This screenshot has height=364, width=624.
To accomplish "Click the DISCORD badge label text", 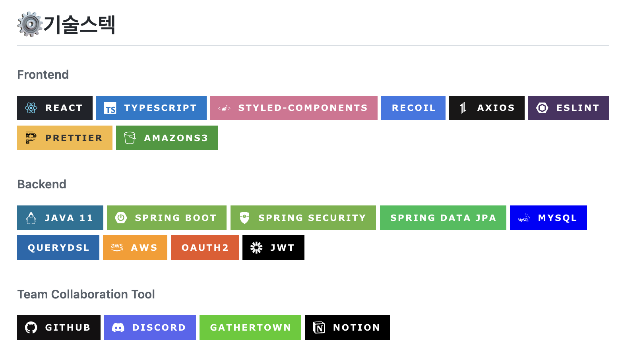I will pos(159,327).
